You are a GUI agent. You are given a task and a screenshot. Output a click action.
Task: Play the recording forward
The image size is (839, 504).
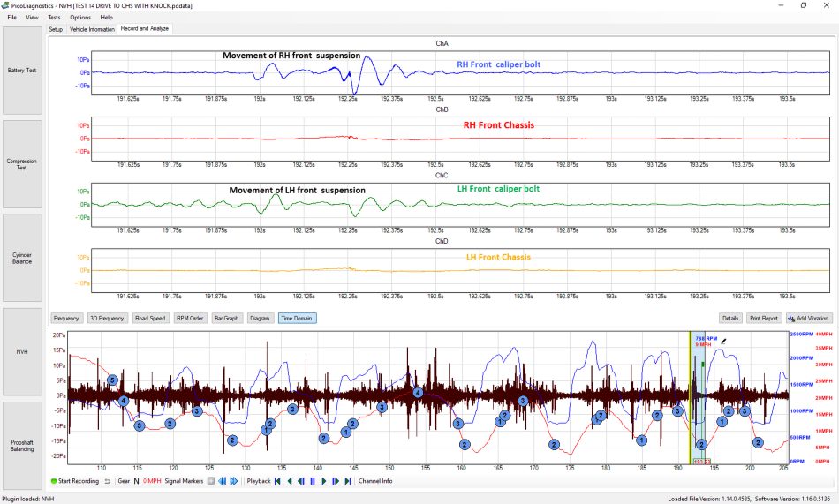pyautogui.click(x=324, y=481)
